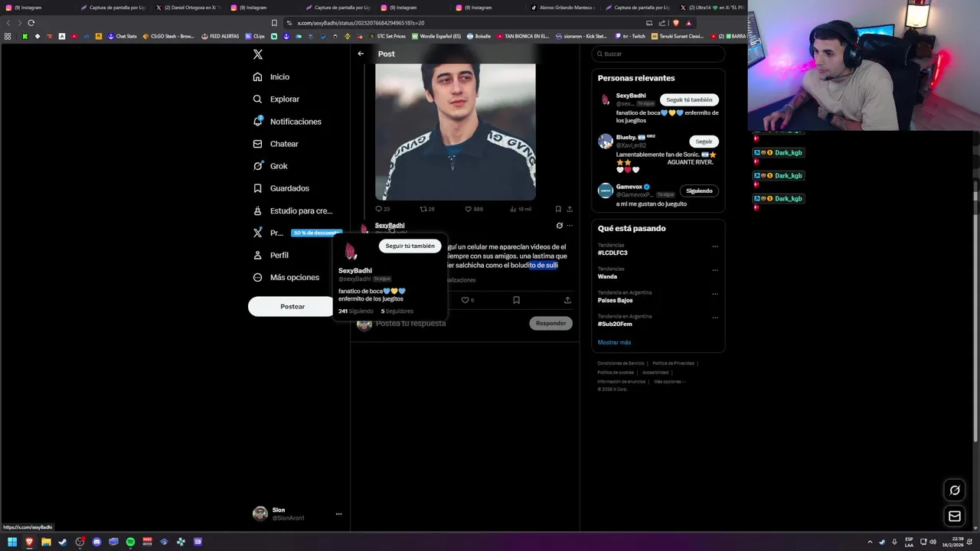980x551 pixels.
Task: Open Gamevox profile name
Action: (629, 187)
